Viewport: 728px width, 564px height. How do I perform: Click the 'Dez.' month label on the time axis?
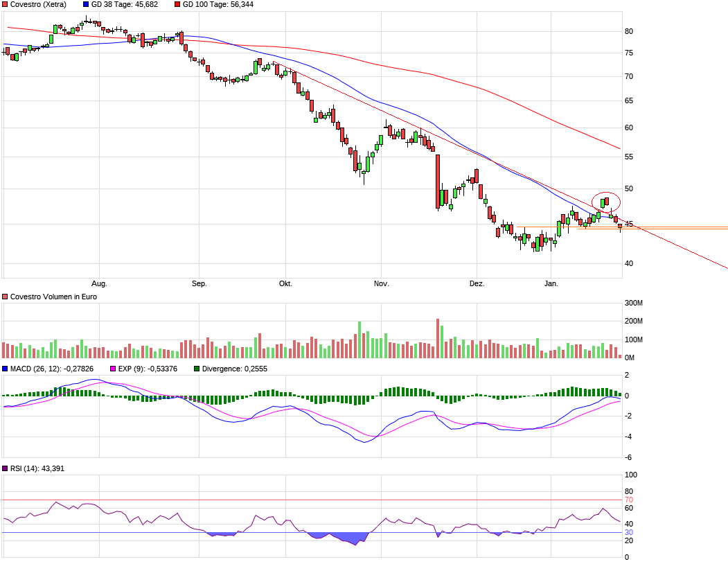[x=477, y=284]
